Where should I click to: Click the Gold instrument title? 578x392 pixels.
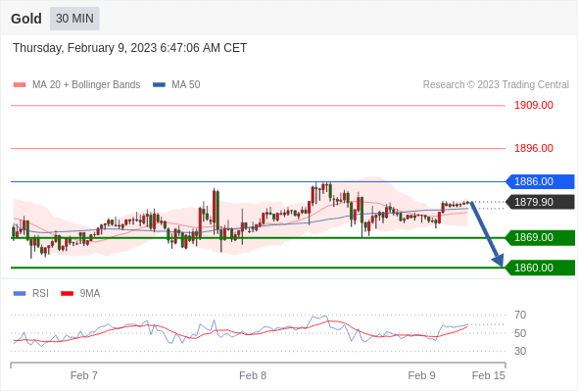click(26, 19)
